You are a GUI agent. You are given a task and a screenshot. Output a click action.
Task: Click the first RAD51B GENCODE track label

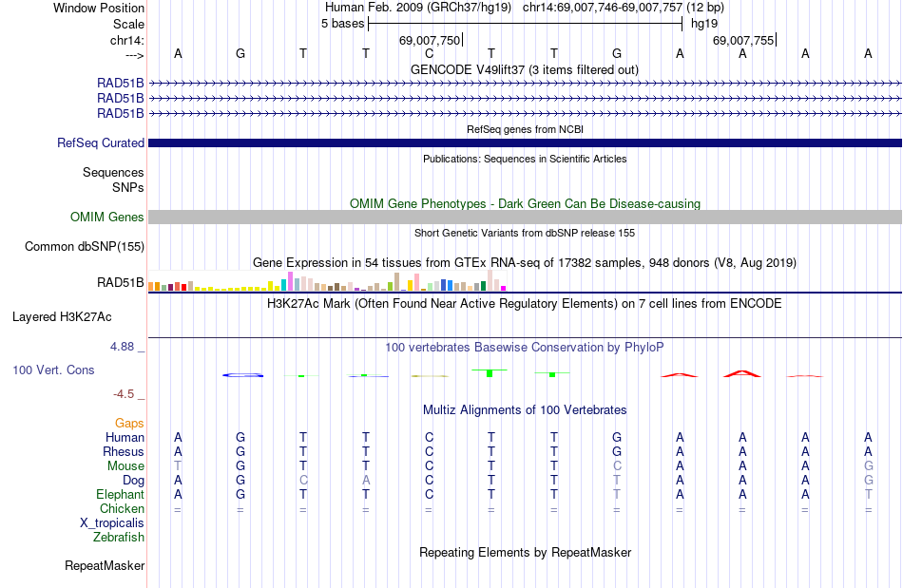pos(121,84)
